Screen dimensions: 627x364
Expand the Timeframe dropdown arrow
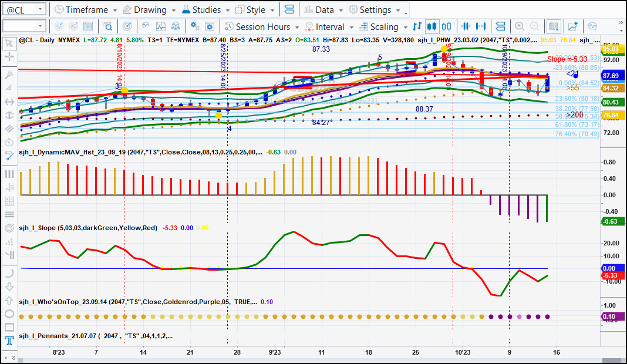(x=115, y=10)
